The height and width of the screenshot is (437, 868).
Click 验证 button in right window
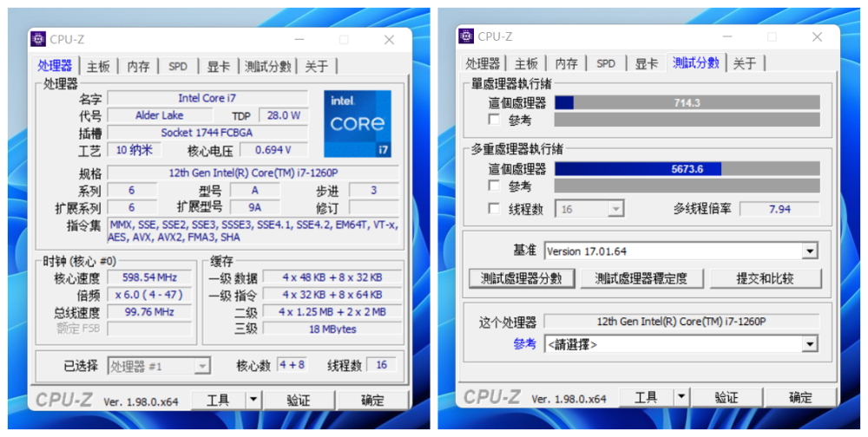click(x=727, y=396)
